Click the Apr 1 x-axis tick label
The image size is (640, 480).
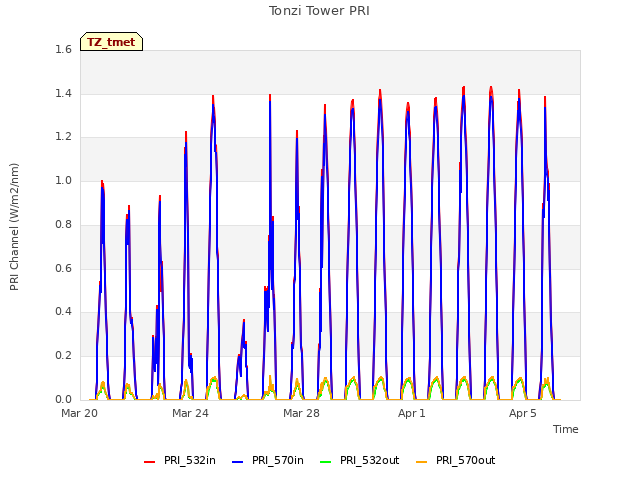coord(412,413)
